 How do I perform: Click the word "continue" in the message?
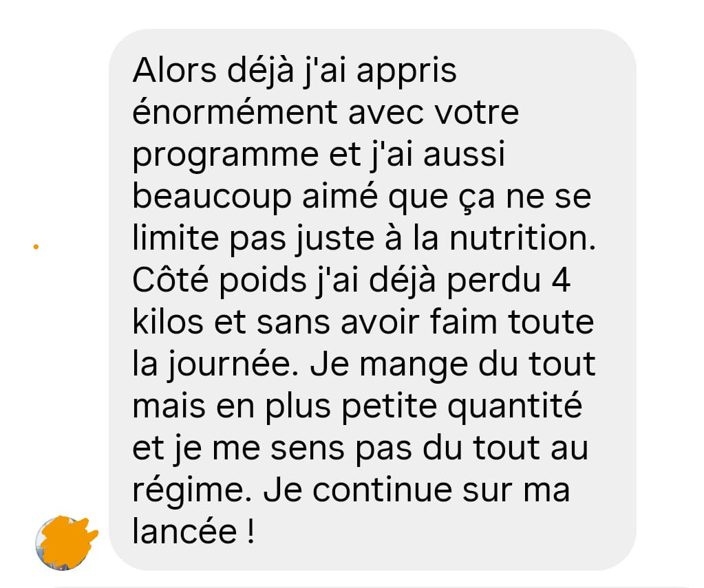click(382, 490)
